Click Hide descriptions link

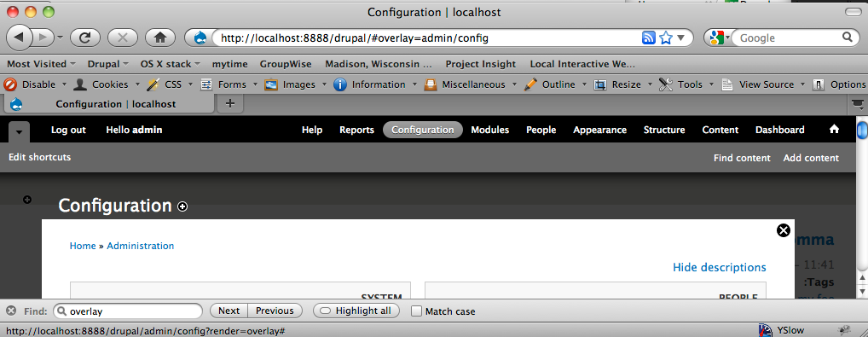719,267
